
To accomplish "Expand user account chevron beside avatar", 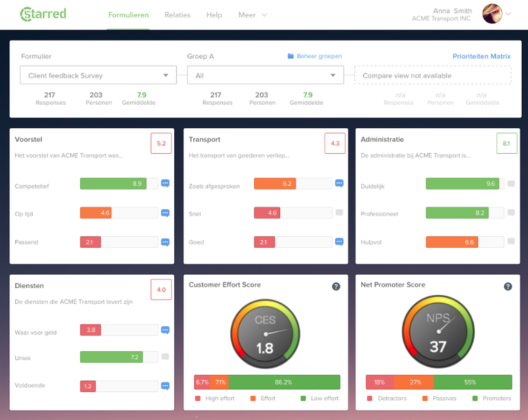I will [508, 14].
